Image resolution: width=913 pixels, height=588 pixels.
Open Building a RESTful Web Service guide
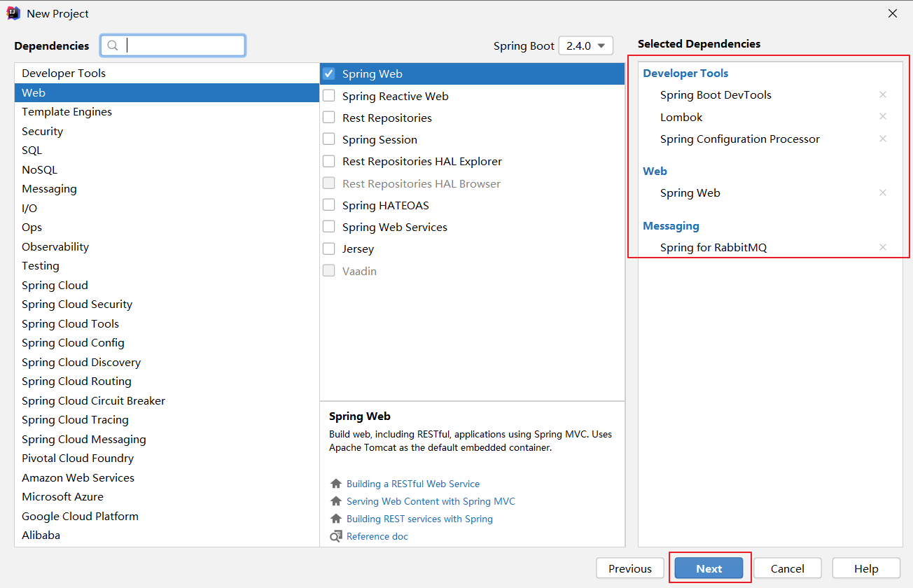[413, 484]
